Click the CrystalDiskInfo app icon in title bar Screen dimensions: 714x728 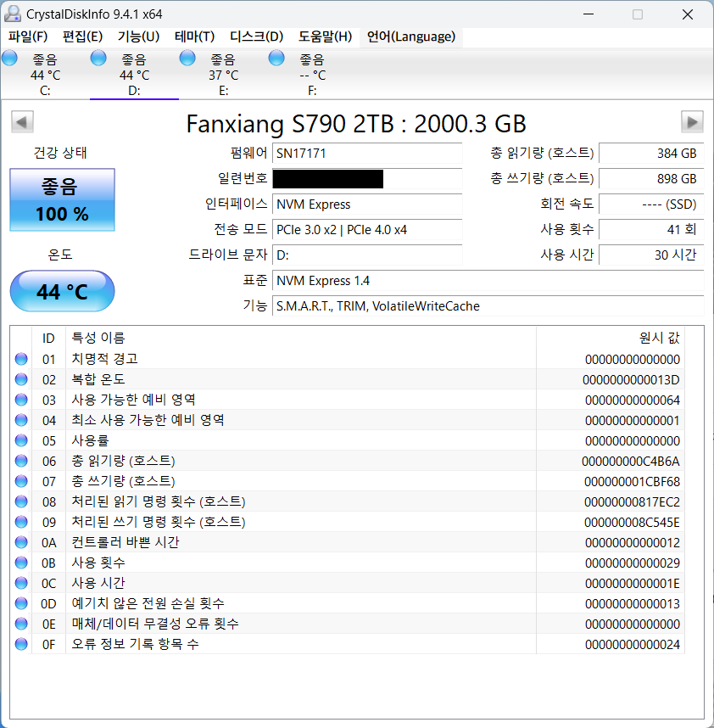(13, 14)
